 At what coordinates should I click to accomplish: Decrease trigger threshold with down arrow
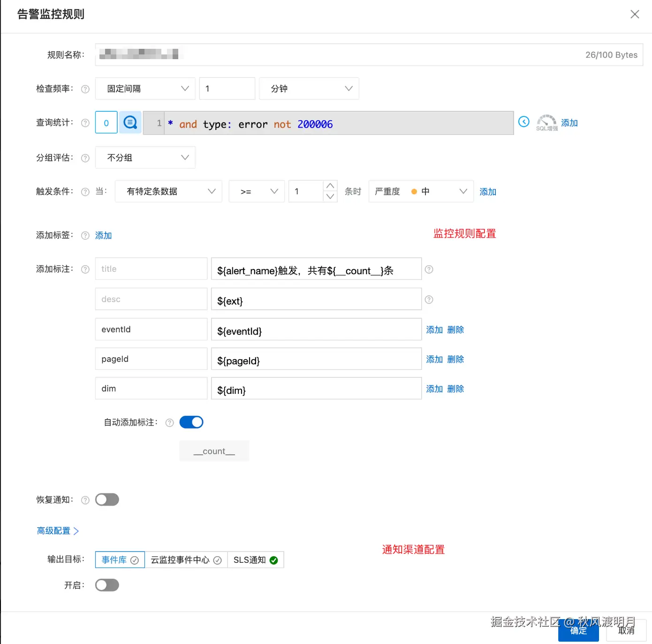pyautogui.click(x=330, y=197)
